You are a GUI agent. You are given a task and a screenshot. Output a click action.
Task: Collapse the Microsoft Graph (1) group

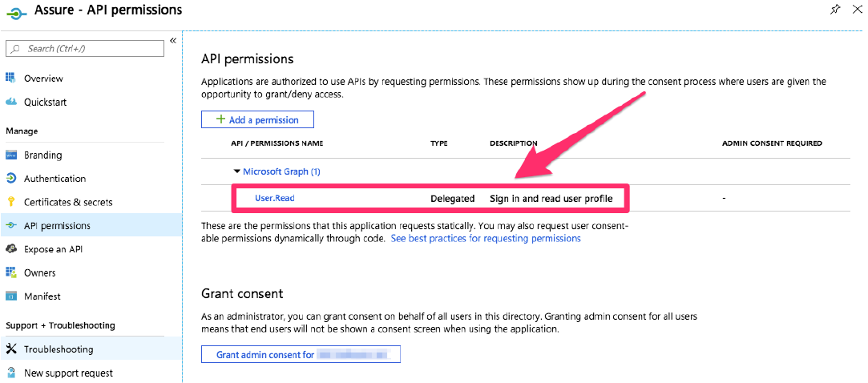coord(236,171)
